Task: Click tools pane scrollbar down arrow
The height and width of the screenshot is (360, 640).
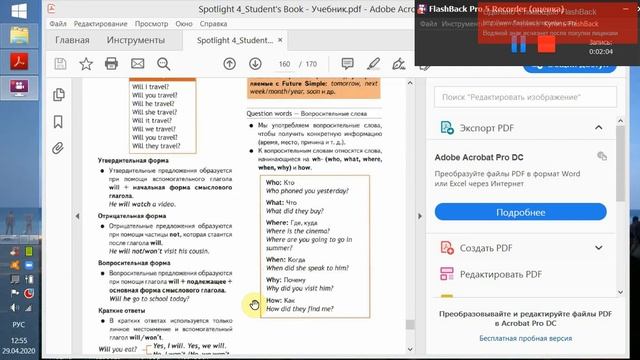Action: (x=620, y=292)
